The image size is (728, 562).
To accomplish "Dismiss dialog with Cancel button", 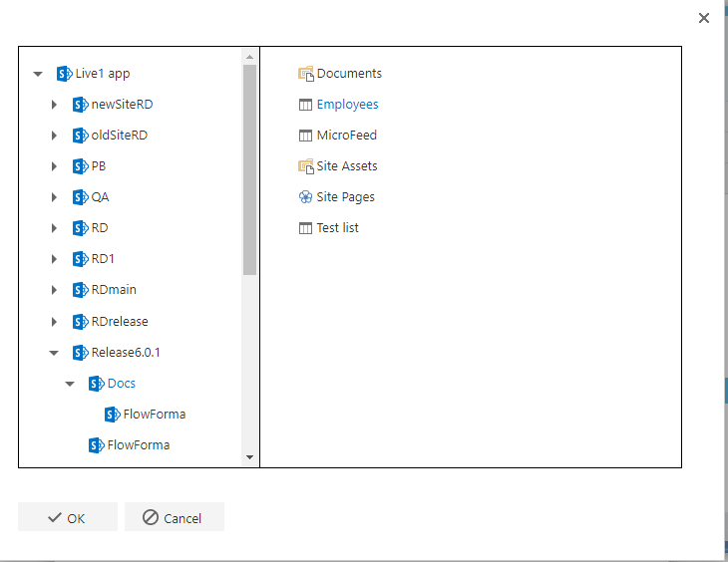I will (x=175, y=516).
